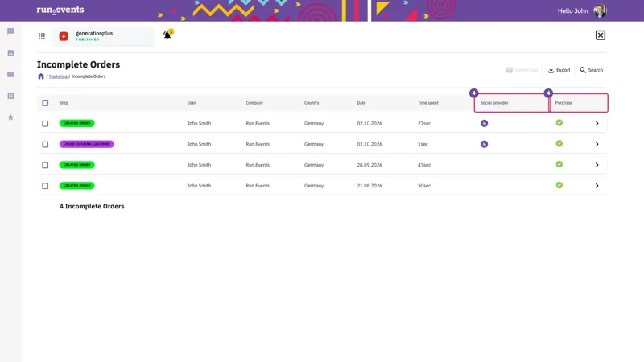Expand the 27sec order row chevron
644x362 pixels.
click(597, 123)
